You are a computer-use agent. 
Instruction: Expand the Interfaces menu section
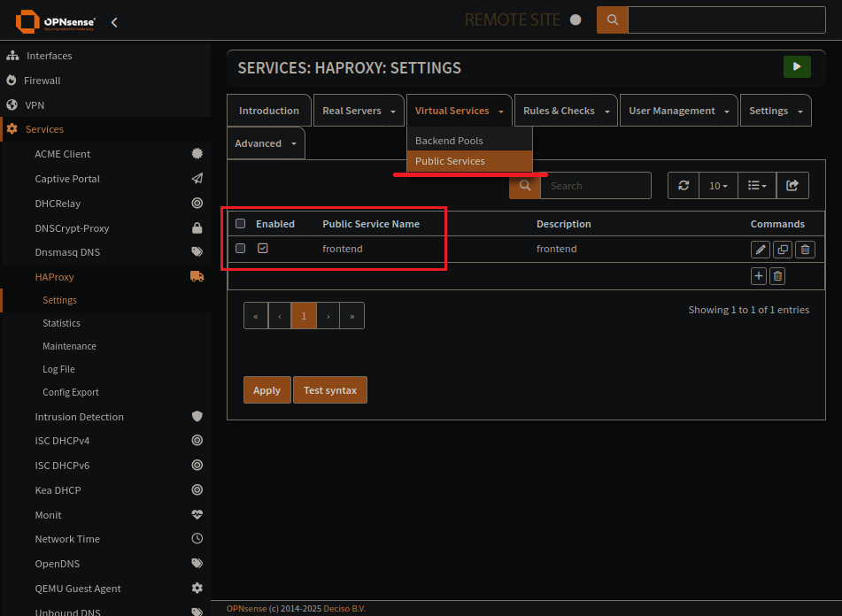[49, 56]
